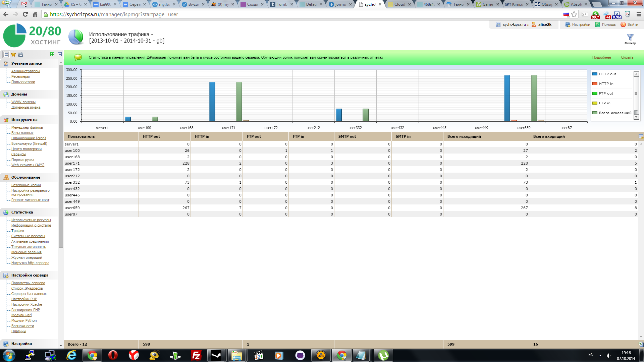Viewport: 644px width, 362px height.
Task: Click Скрыть to hide the banner
Action: (x=627, y=57)
